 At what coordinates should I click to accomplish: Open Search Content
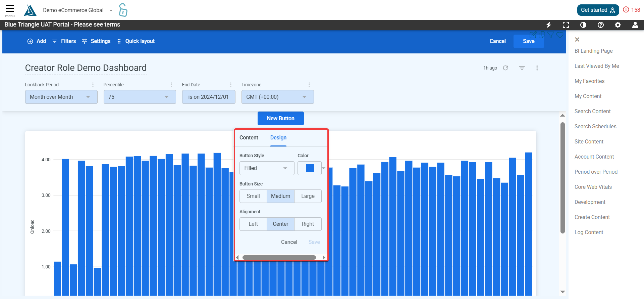pyautogui.click(x=593, y=111)
